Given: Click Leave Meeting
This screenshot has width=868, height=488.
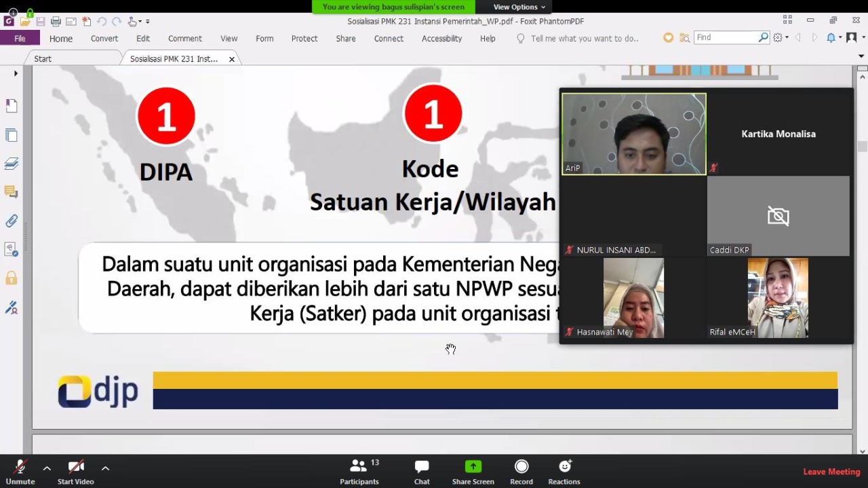Looking at the screenshot, I should (x=831, y=472).
